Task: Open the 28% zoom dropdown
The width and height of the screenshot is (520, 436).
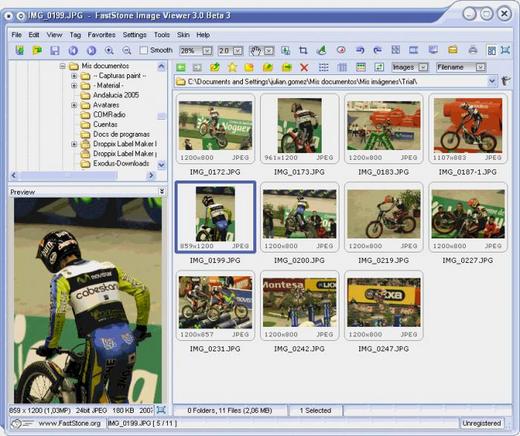Action: point(207,51)
